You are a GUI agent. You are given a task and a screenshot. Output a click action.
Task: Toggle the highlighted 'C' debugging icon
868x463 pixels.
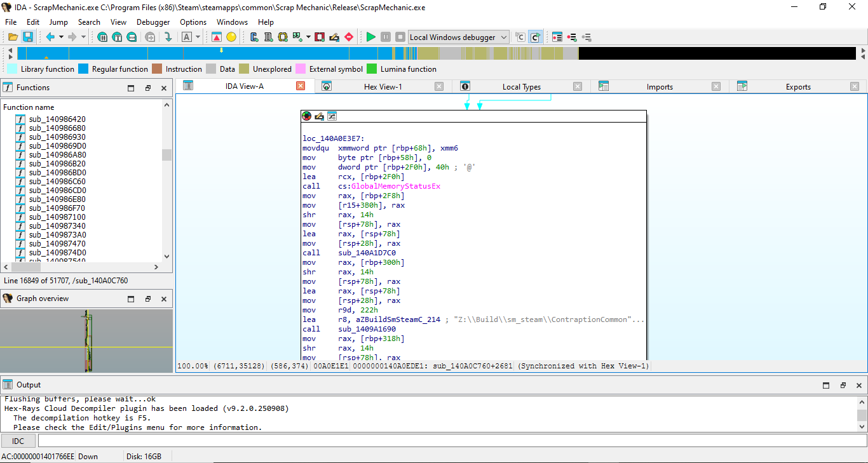[535, 37]
